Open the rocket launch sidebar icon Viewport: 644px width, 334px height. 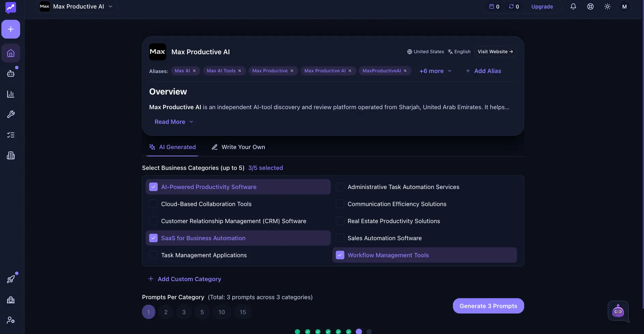pos(11,279)
